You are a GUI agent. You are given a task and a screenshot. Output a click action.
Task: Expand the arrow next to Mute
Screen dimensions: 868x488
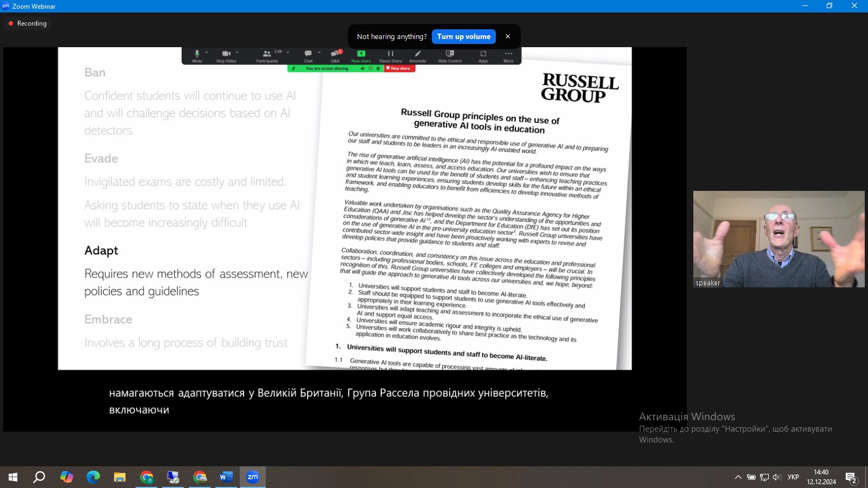click(x=207, y=53)
